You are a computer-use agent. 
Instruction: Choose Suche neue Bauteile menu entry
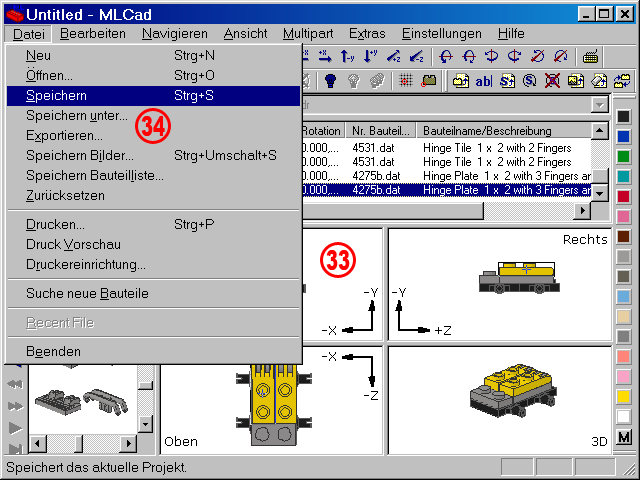click(x=153, y=293)
